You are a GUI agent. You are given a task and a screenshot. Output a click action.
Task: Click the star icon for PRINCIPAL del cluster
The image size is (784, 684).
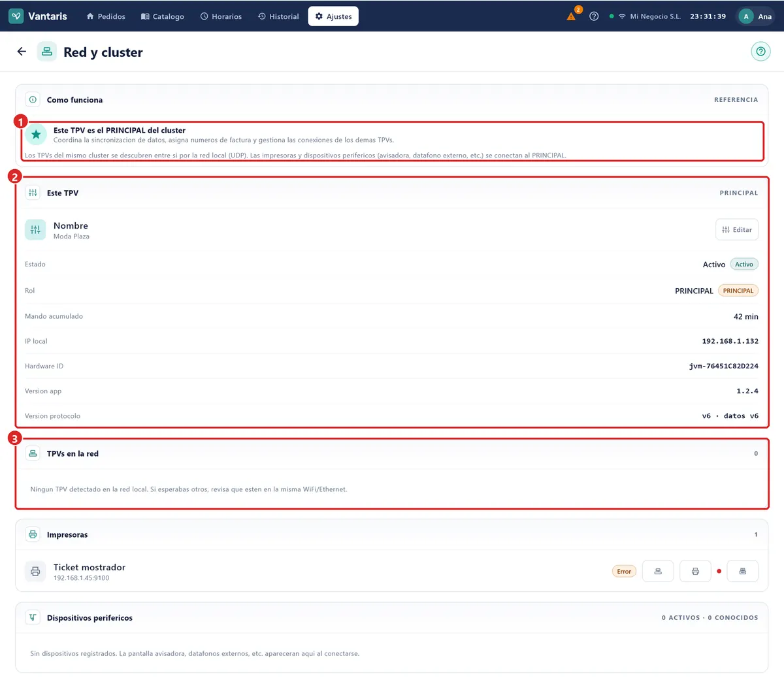point(36,135)
